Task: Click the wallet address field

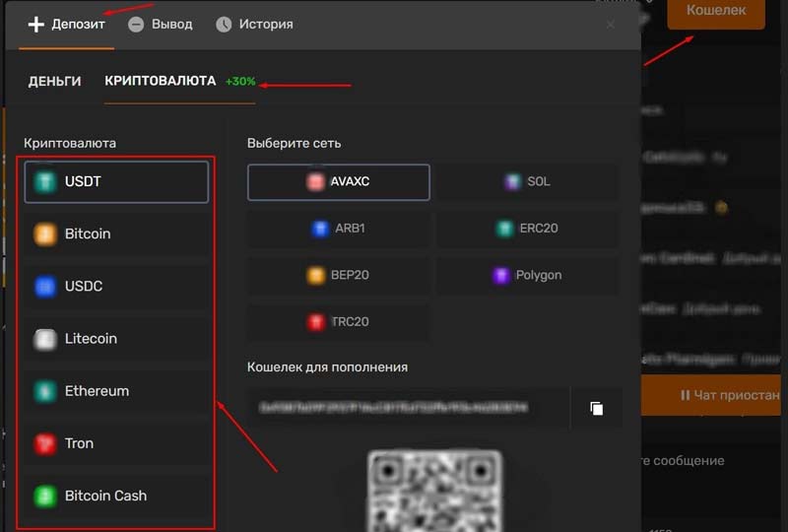Action: [394, 408]
